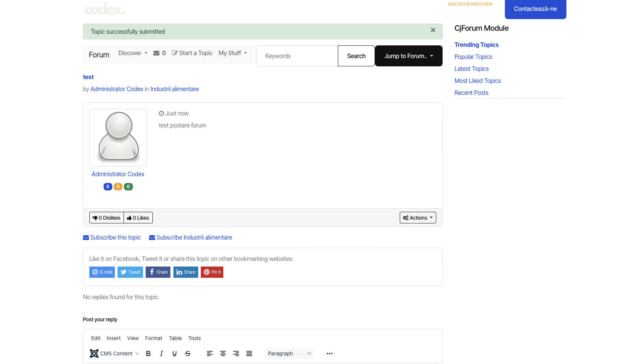Share topic via Tweet button
The height and width of the screenshot is (364, 637).
[x=130, y=272]
